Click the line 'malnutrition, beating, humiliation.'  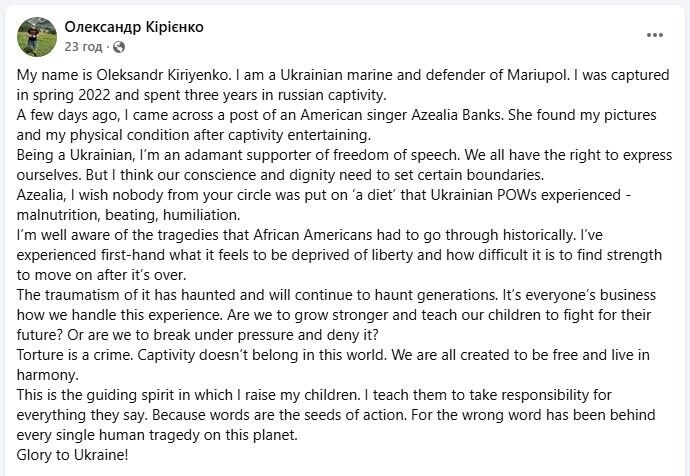(128, 215)
